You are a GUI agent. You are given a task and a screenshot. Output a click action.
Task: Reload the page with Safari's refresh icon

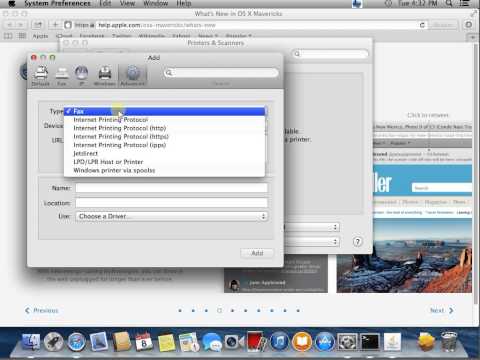coord(422,25)
